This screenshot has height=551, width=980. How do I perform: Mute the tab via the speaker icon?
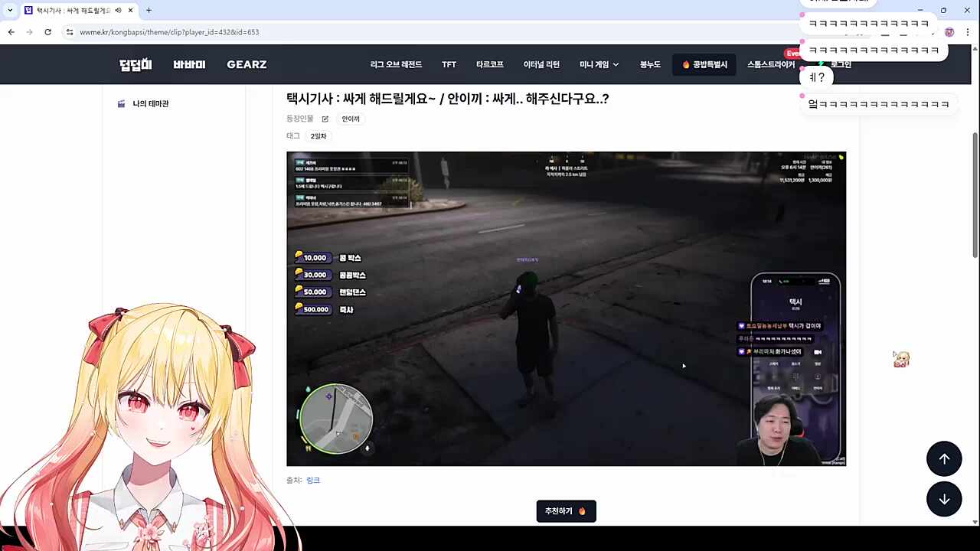pos(118,10)
